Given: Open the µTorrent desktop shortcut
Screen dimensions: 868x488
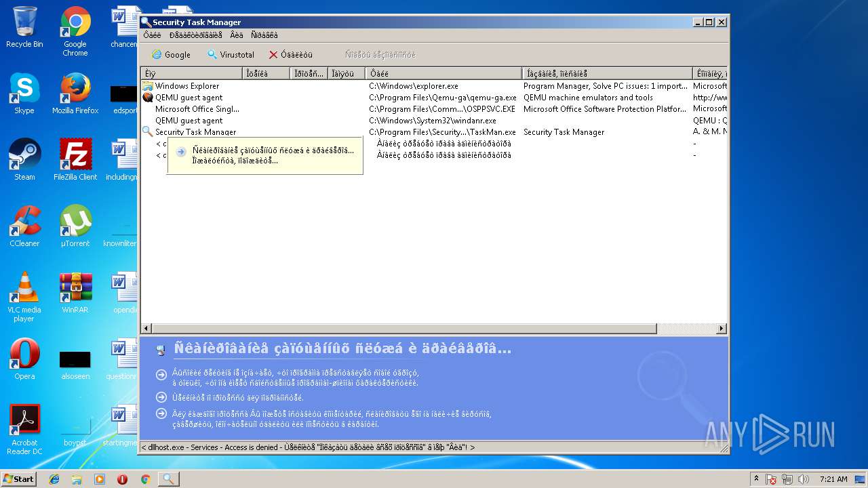Looking at the screenshot, I should point(75,226).
